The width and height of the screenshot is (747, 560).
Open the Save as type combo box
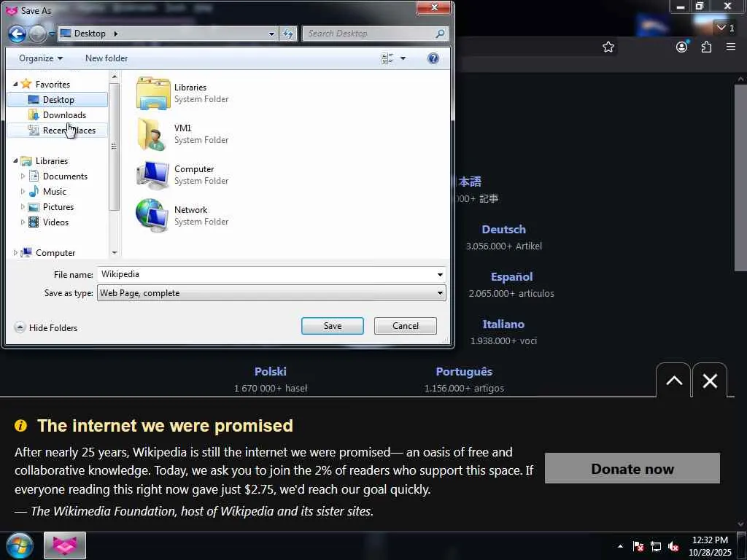(271, 293)
